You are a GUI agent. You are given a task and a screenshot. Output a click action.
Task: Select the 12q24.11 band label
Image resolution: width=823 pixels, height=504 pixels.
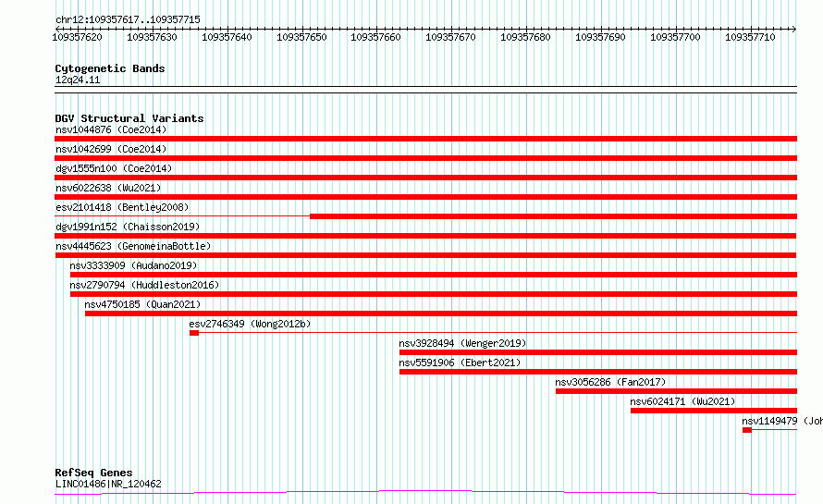[78, 80]
